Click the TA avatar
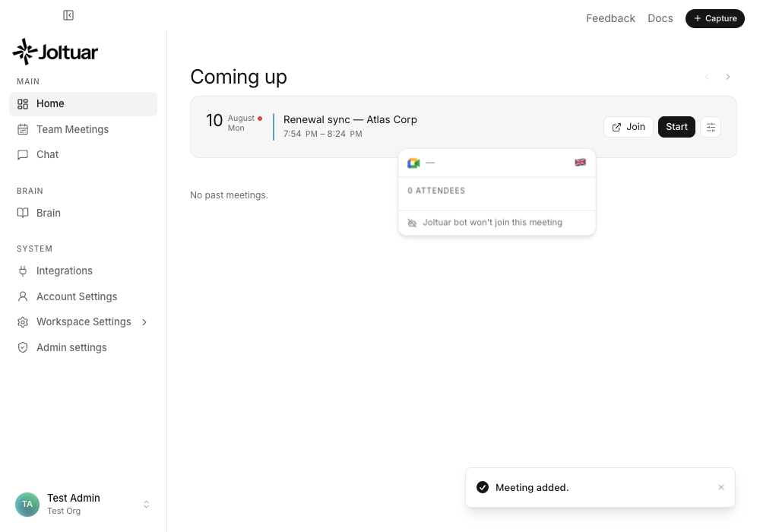This screenshot has height=532, width=760. point(27,505)
